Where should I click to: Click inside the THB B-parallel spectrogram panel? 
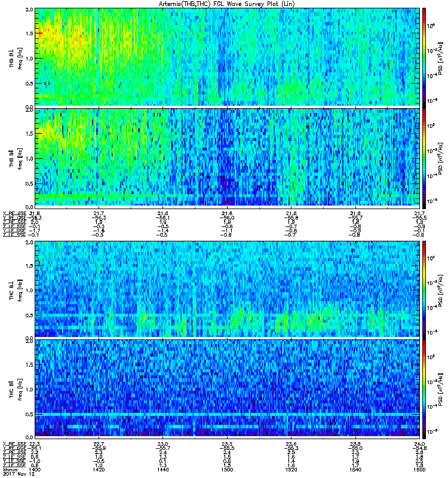228,157
